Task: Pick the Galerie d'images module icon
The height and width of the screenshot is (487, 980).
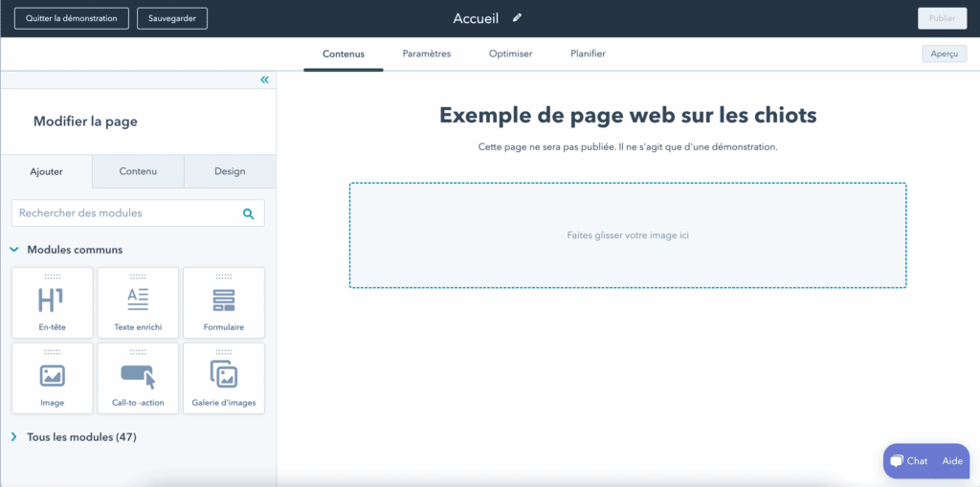Action: point(223,375)
